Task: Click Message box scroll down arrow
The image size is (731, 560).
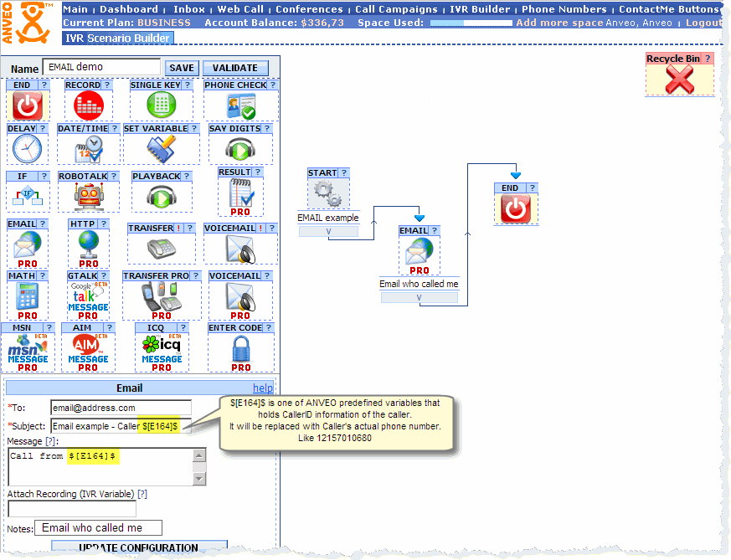Action: (199, 479)
